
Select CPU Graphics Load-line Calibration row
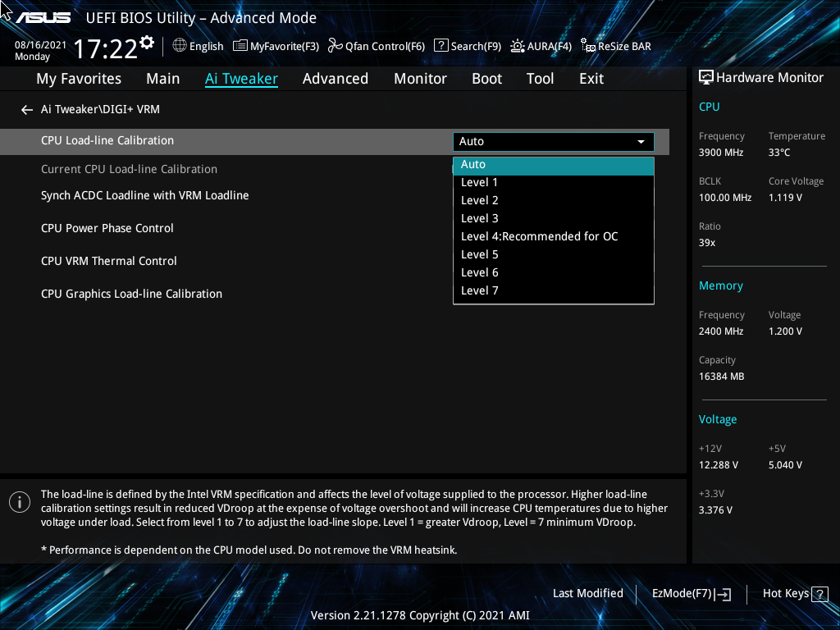[131, 294]
